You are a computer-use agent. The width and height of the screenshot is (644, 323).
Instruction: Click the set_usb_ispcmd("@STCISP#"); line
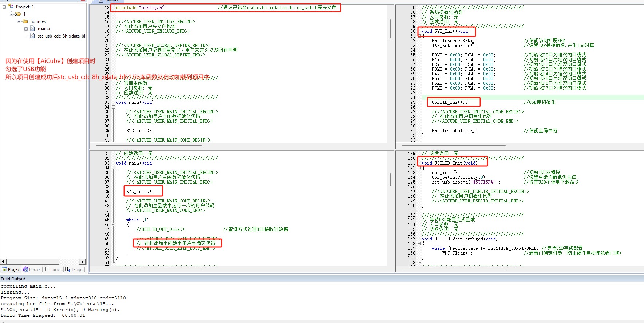(466, 182)
